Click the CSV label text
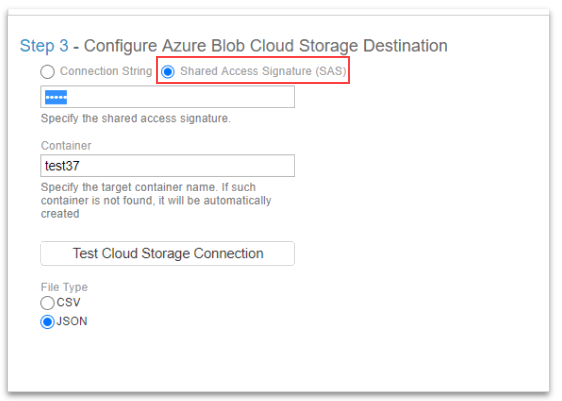Viewport: 562px width, 401px height. coord(68,302)
